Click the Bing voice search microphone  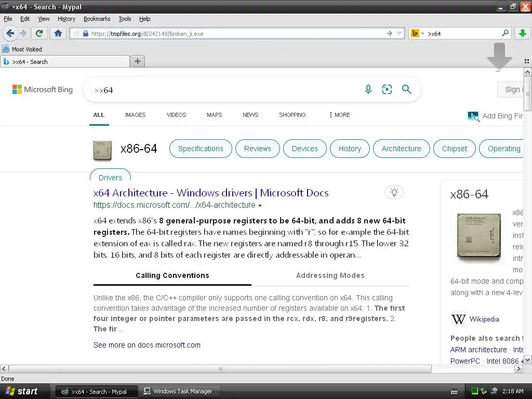click(368, 89)
